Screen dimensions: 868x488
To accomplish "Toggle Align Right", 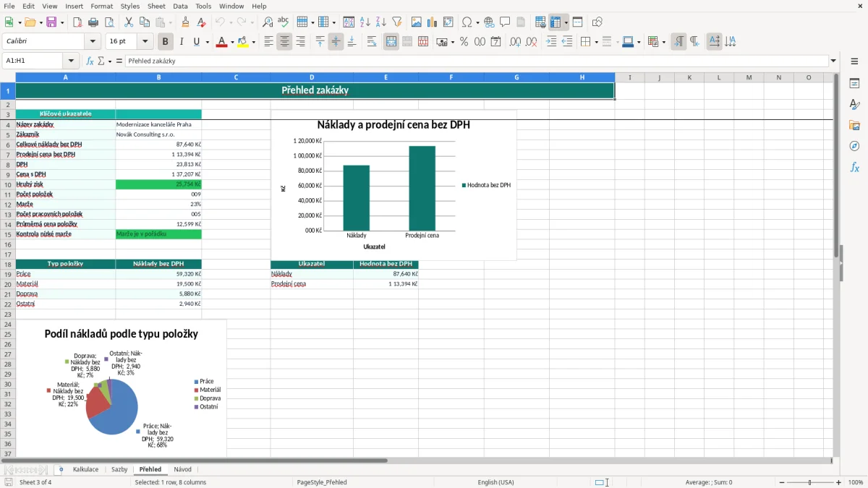I will pyautogui.click(x=300, y=42).
